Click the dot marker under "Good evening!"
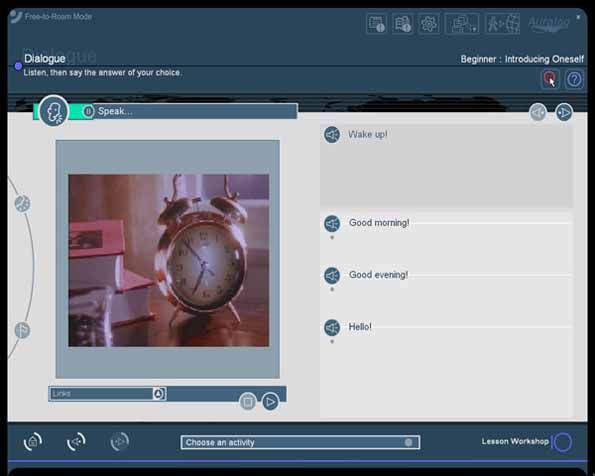This screenshot has height=476, width=595. coord(332,290)
